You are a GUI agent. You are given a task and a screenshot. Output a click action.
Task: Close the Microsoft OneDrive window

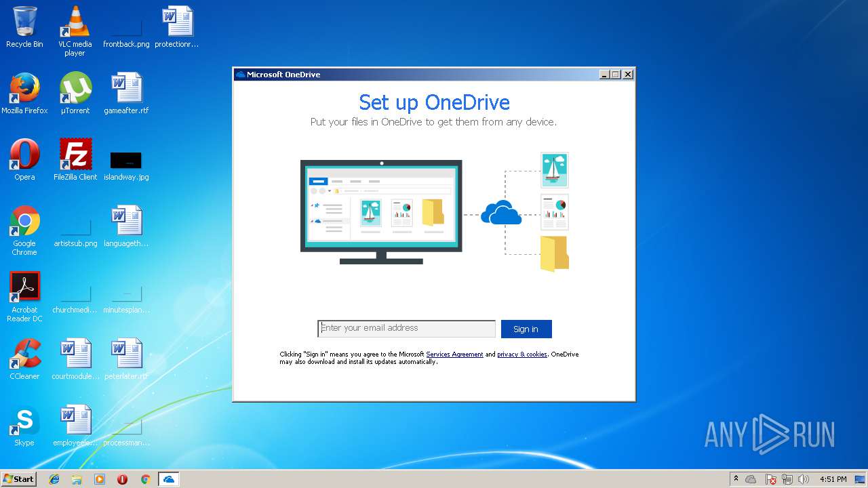628,75
